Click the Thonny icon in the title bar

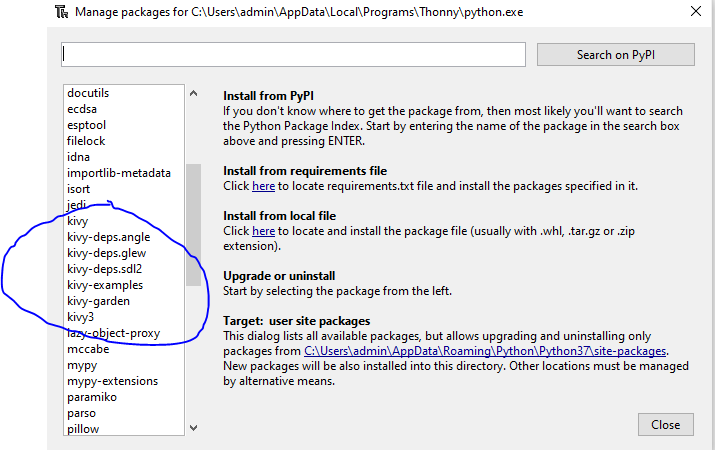(x=62, y=12)
